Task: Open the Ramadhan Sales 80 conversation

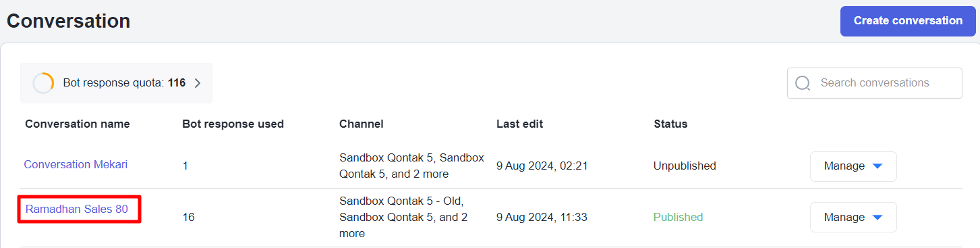Action: (x=77, y=209)
